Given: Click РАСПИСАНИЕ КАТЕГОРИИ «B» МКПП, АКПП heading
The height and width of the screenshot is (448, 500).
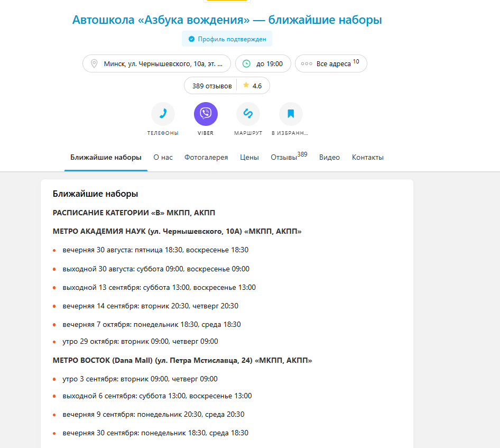Looking at the screenshot, I should click(134, 213).
